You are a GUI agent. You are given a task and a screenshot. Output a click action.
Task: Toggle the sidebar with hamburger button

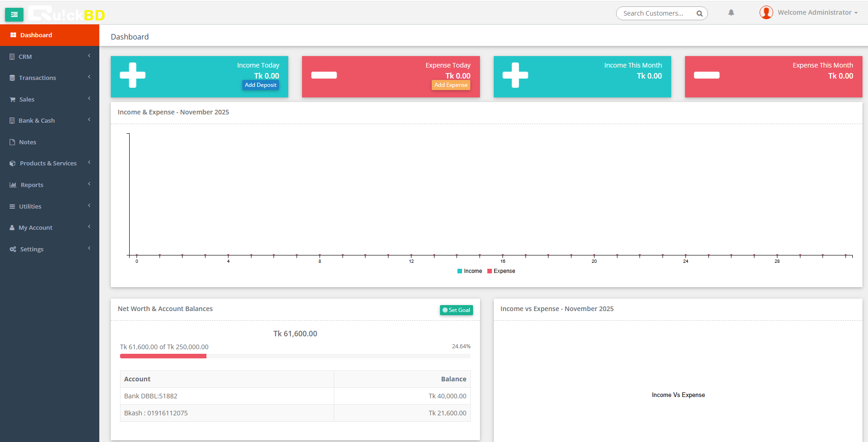click(14, 15)
